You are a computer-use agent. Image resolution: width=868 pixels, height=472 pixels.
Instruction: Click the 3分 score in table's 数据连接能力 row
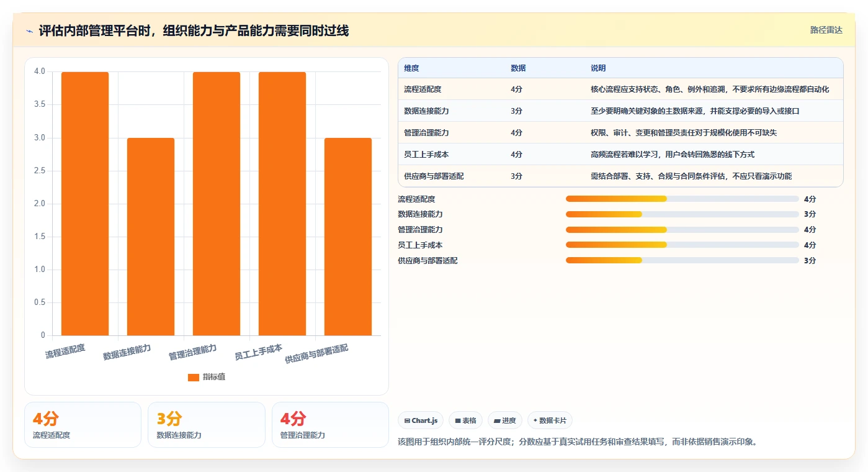pos(516,111)
